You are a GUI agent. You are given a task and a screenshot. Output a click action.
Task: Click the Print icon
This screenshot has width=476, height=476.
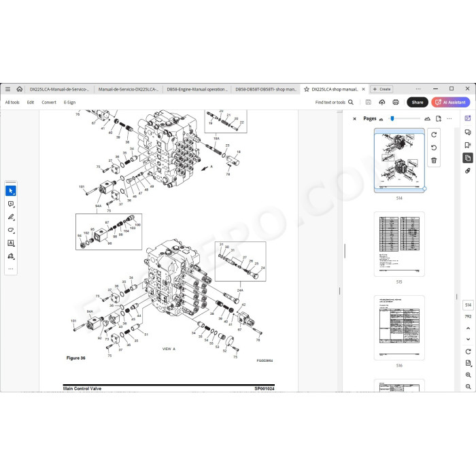(396, 102)
